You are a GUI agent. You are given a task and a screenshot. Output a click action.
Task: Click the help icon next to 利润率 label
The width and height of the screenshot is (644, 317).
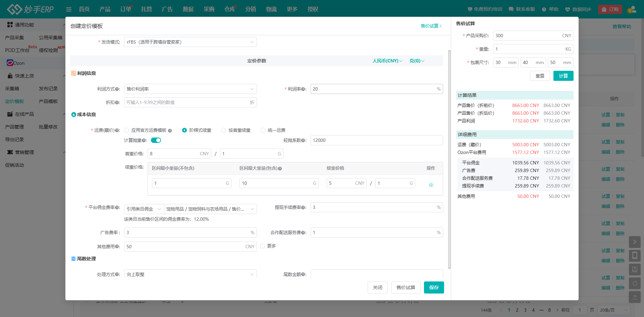[303, 89]
